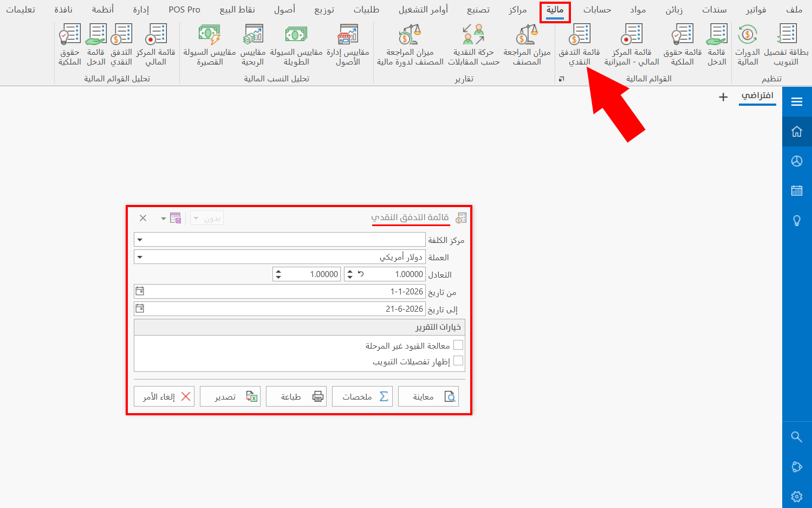
Task: Click القوائم المالية group dialog launcher
Action: tap(562, 79)
